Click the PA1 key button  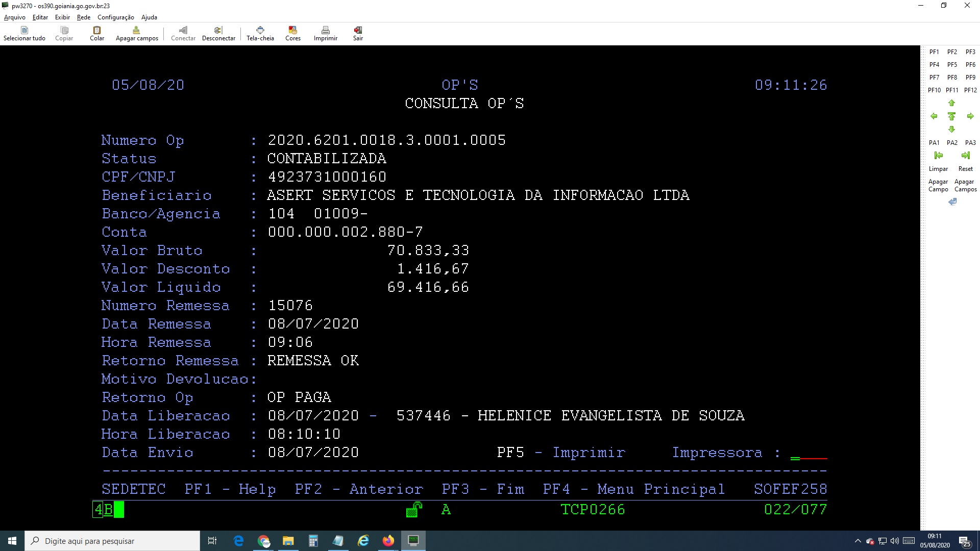[934, 143]
